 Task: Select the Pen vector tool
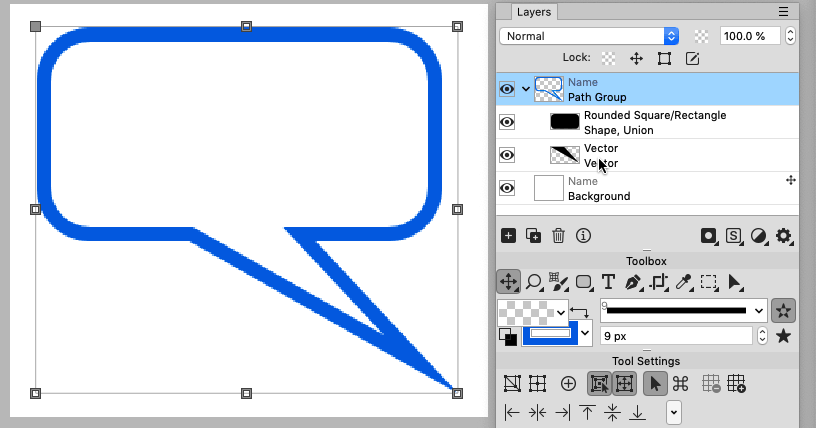pyautogui.click(x=633, y=282)
